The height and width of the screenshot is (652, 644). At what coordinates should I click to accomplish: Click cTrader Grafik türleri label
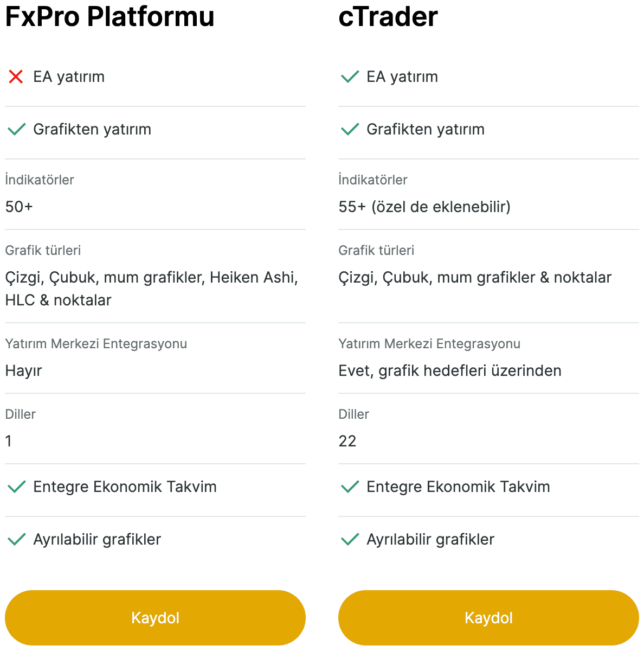click(376, 250)
